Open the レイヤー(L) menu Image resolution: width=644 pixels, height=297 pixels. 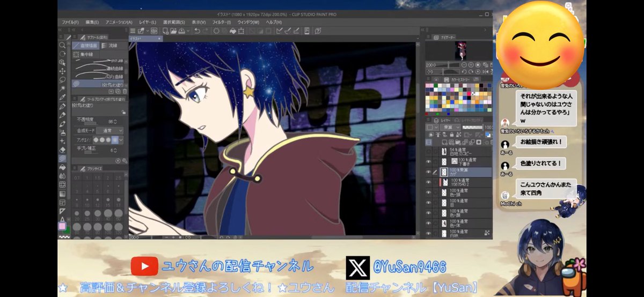(148, 23)
